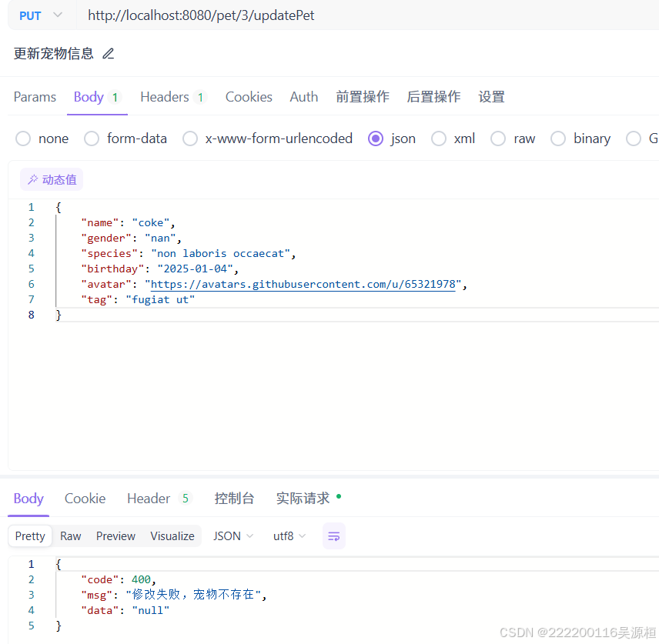Image resolution: width=659 pixels, height=644 pixels.
Task: Select the request Body tab
Action: tap(97, 97)
